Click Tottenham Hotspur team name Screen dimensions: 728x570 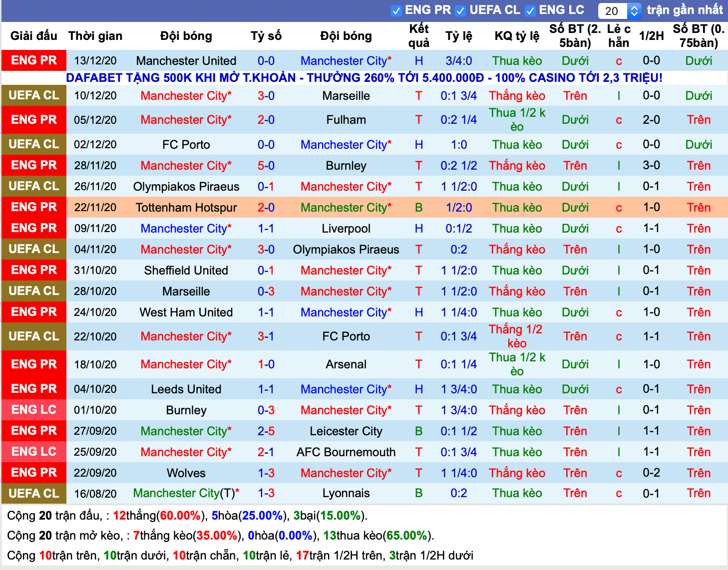tap(186, 208)
